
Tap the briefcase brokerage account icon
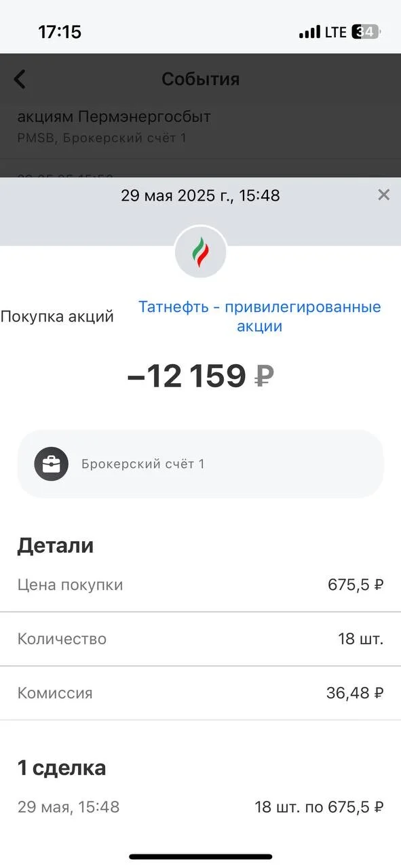click(52, 465)
